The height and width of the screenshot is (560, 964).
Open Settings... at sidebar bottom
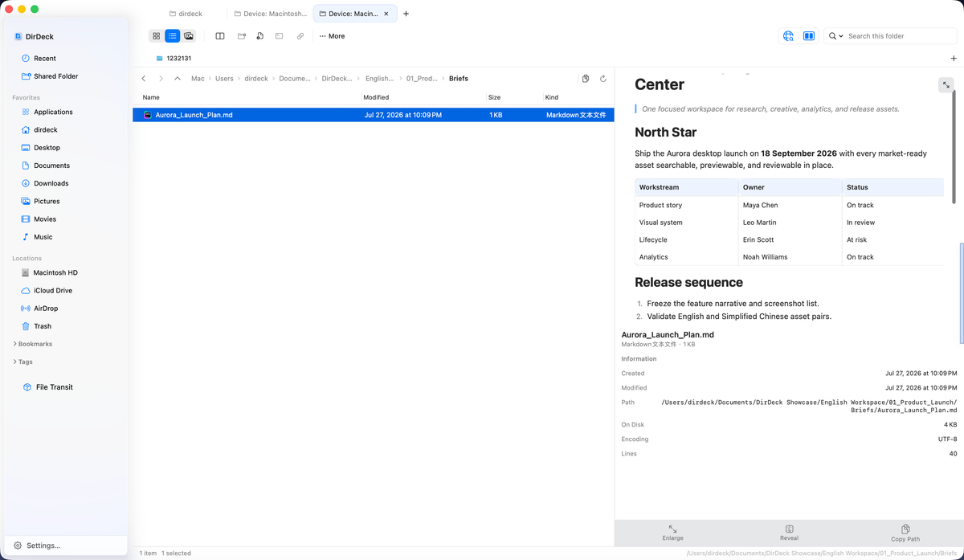(x=37, y=546)
